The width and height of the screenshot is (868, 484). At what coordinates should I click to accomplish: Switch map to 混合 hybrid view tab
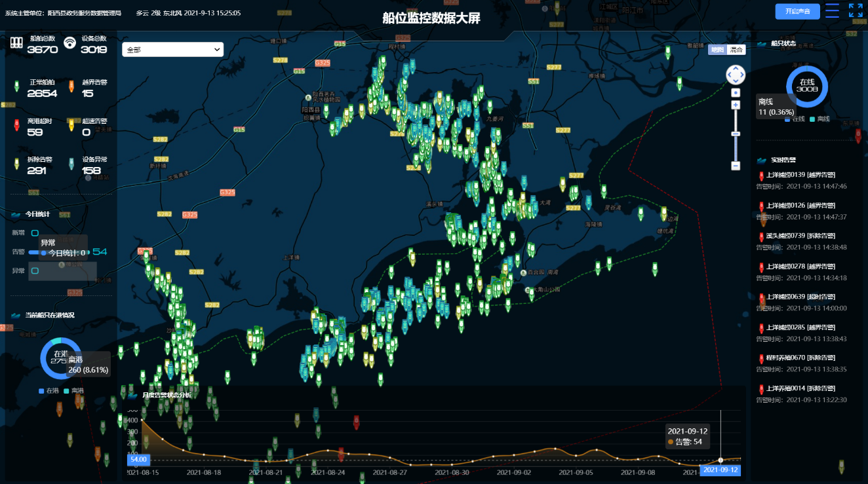pyautogui.click(x=736, y=50)
